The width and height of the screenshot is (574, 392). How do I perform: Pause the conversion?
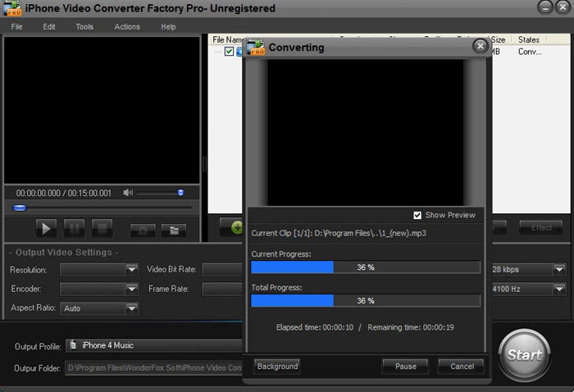[406, 367]
